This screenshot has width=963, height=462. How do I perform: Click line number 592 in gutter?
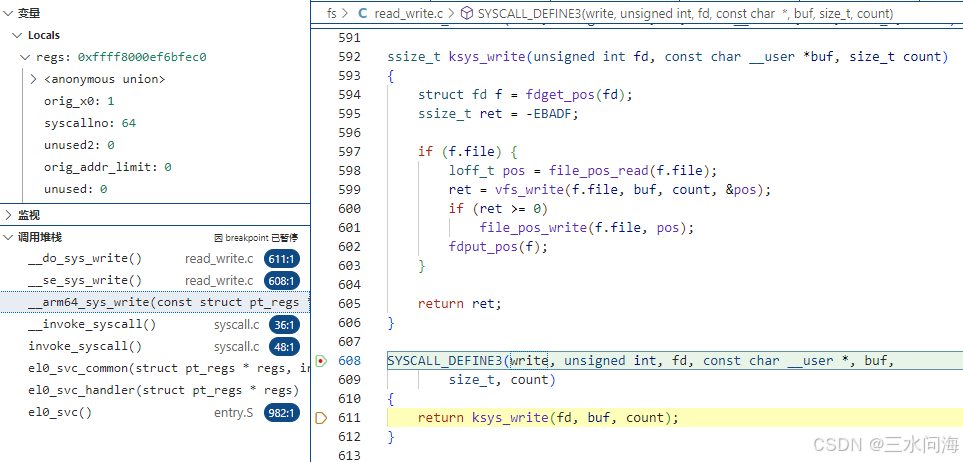(x=350, y=57)
